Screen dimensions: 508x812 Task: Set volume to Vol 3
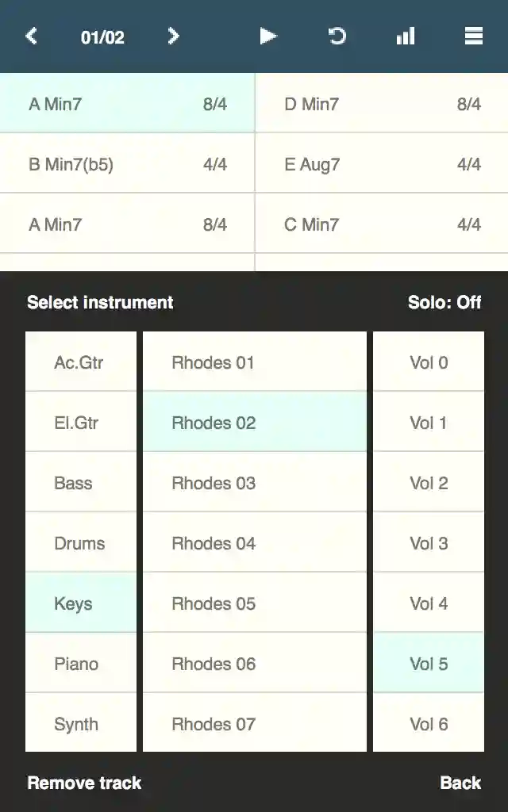[427, 543]
